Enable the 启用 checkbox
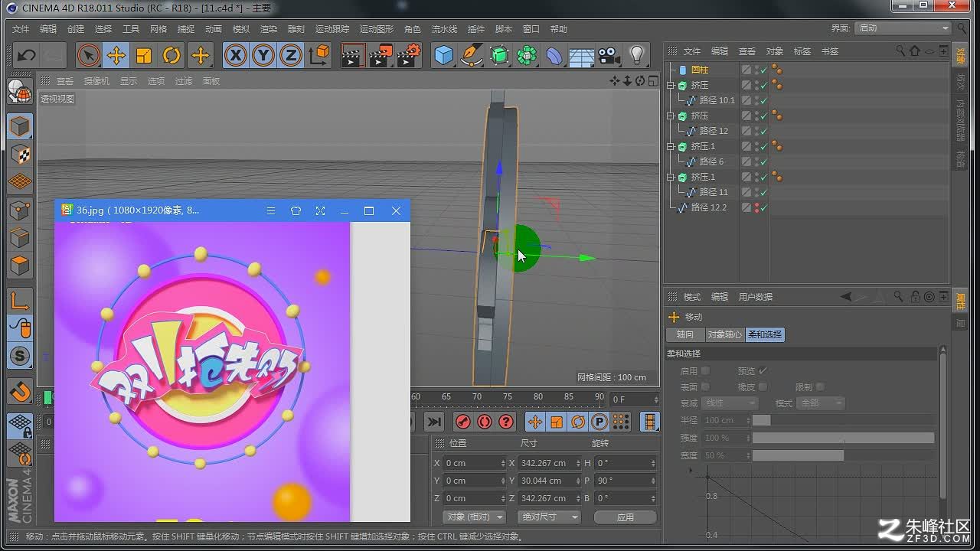The image size is (980, 551). [x=705, y=371]
